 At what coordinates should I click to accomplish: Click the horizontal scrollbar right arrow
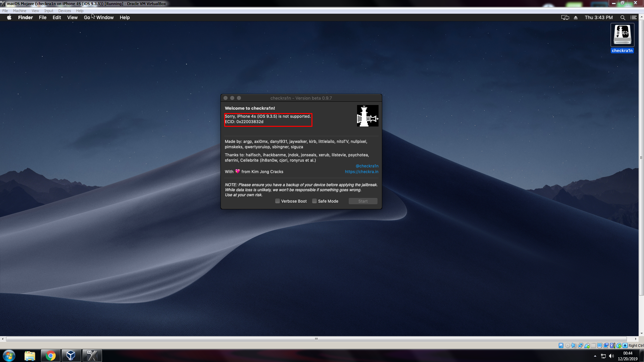tap(636, 339)
